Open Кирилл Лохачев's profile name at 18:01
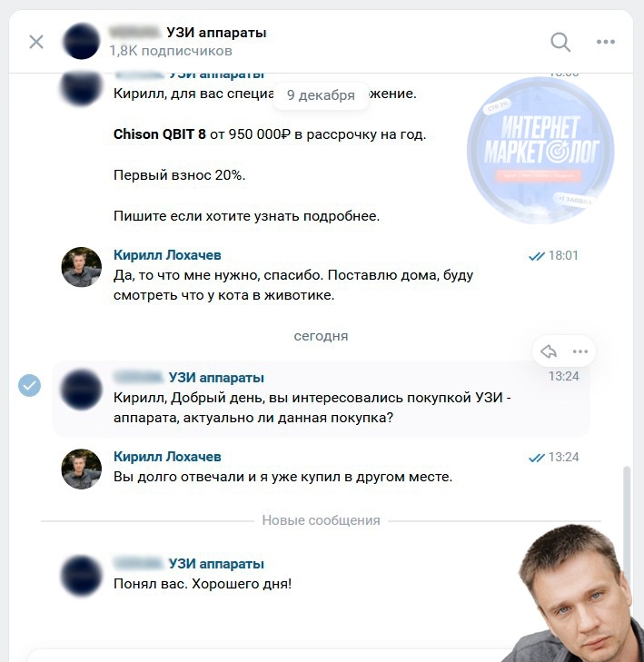The height and width of the screenshot is (662, 644). [x=167, y=255]
